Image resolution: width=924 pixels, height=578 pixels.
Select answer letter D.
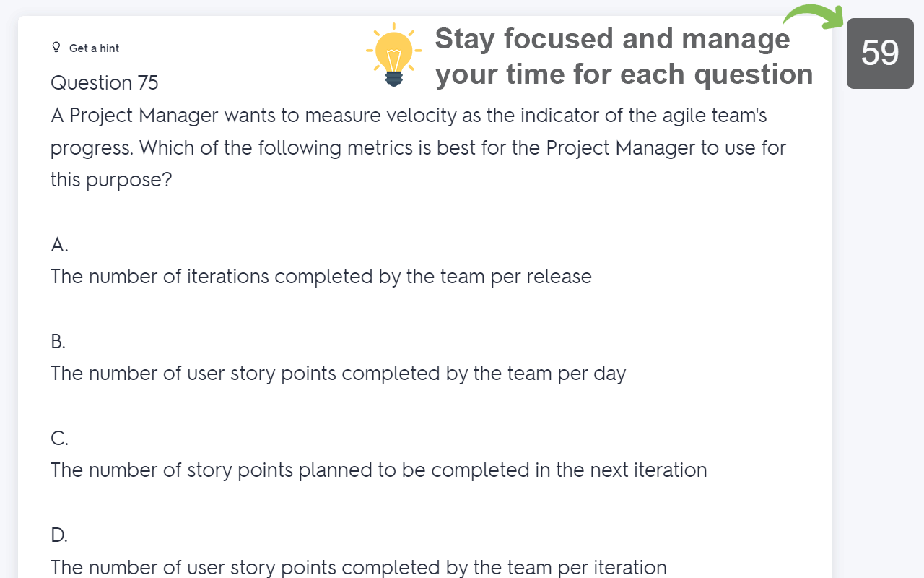[59, 535]
